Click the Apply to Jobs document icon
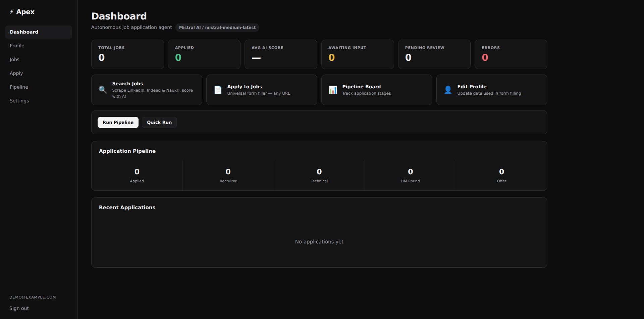This screenshot has width=644, height=319. tap(218, 90)
